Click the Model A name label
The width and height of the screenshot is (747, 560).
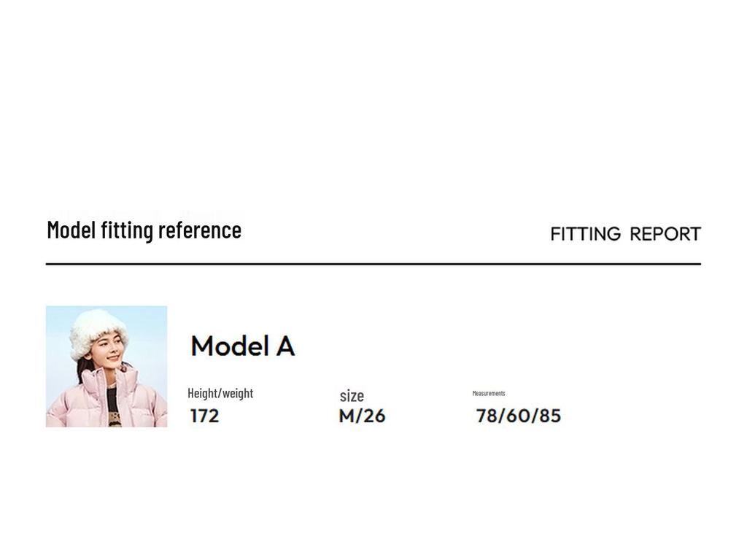click(x=242, y=346)
